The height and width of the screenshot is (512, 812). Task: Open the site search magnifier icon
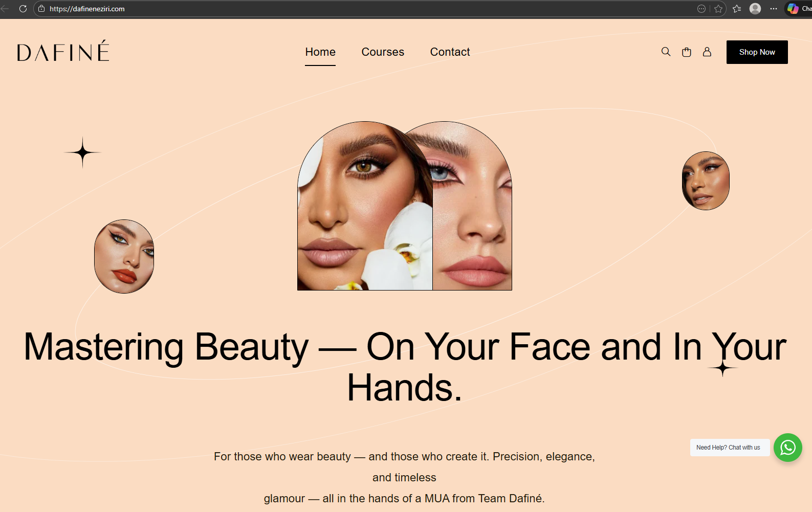tap(666, 52)
